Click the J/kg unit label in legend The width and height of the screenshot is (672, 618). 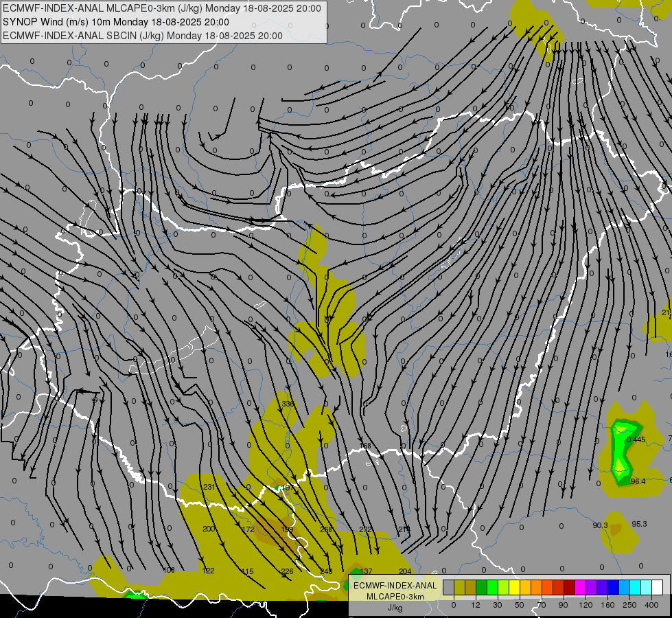click(x=395, y=608)
